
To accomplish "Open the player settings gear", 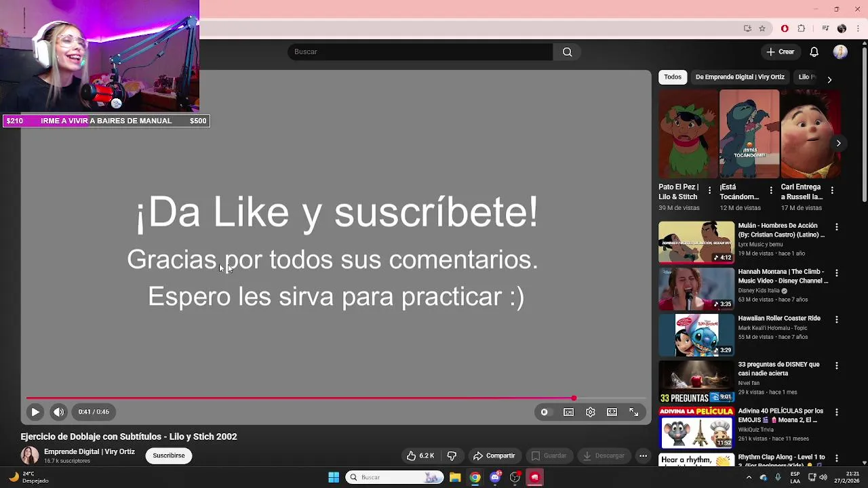I will pyautogui.click(x=591, y=412).
